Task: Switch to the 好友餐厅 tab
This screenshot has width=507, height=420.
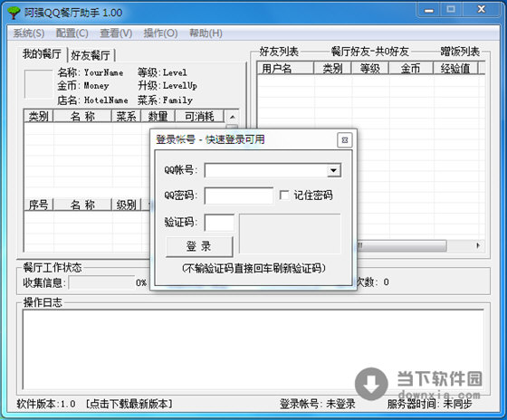Action: pyautogui.click(x=91, y=55)
